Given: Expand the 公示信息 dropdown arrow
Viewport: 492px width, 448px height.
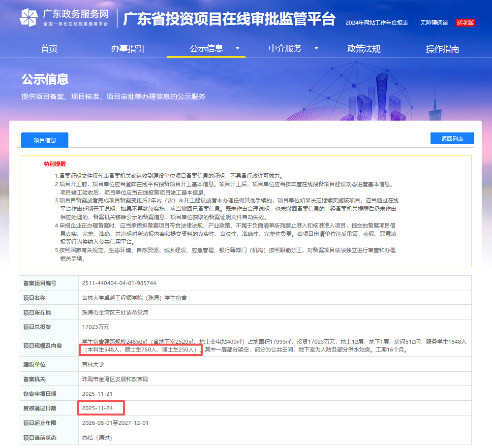Looking at the screenshot, I should (x=238, y=48).
